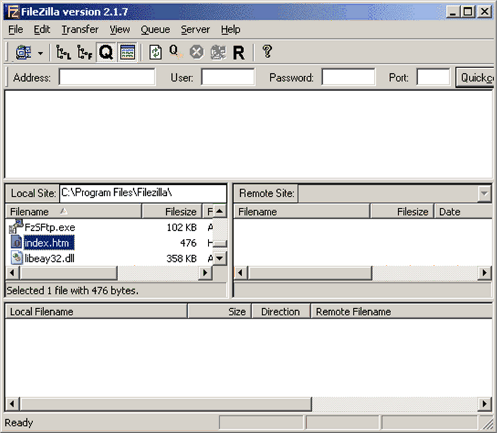Viewport: 498px width, 448px height.
Task: Maximize the FileZilla window
Action: click(x=468, y=12)
